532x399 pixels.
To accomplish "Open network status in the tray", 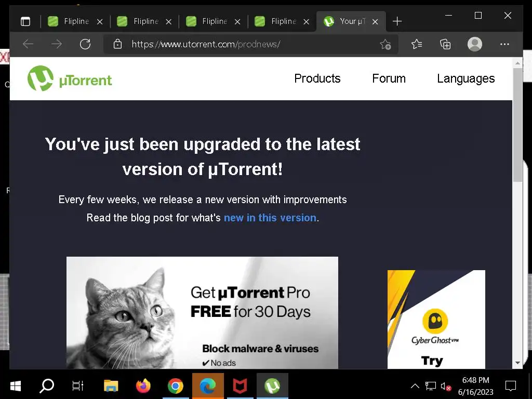I will tap(431, 386).
